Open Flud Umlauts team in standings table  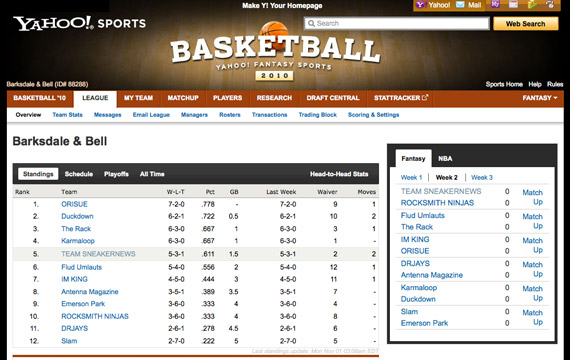tap(81, 267)
